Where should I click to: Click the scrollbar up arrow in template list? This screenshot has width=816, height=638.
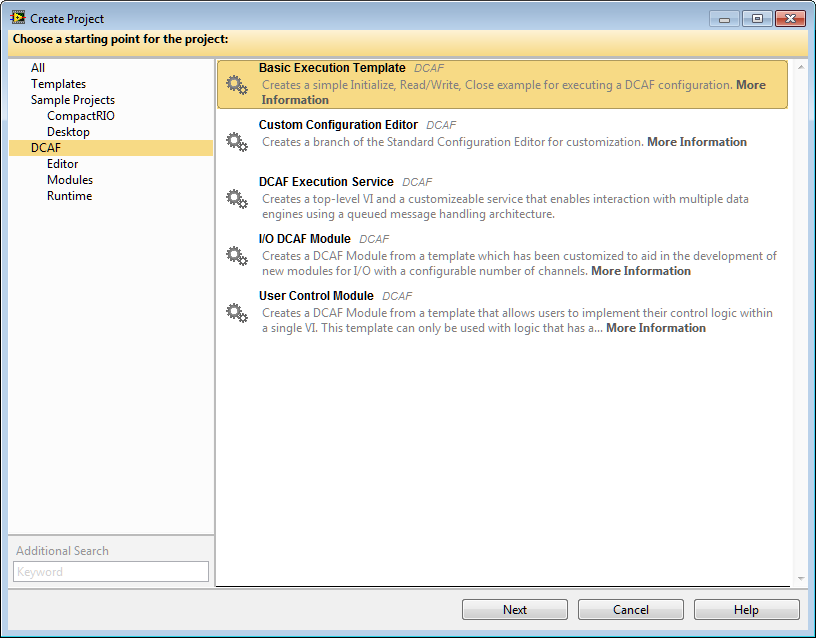pos(801,68)
